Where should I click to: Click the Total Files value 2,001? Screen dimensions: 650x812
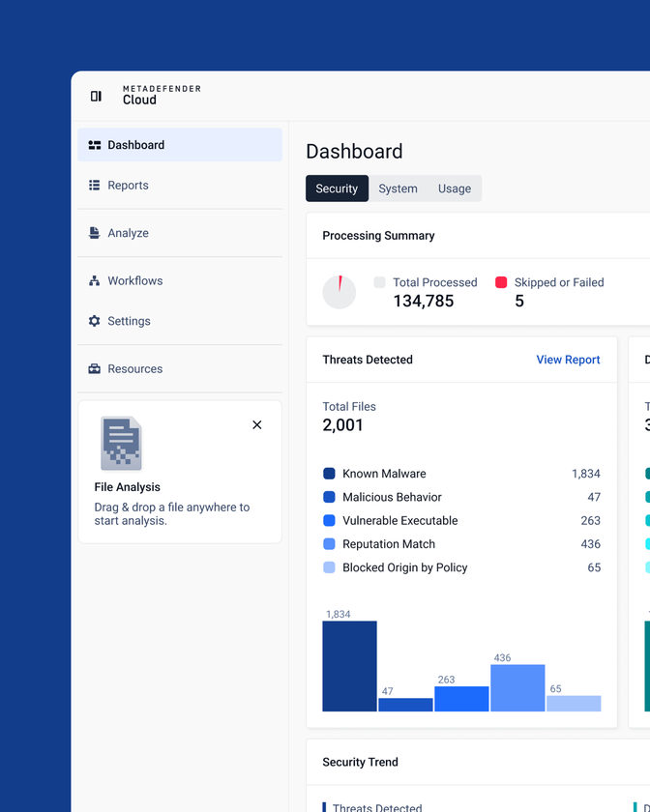pyautogui.click(x=342, y=425)
